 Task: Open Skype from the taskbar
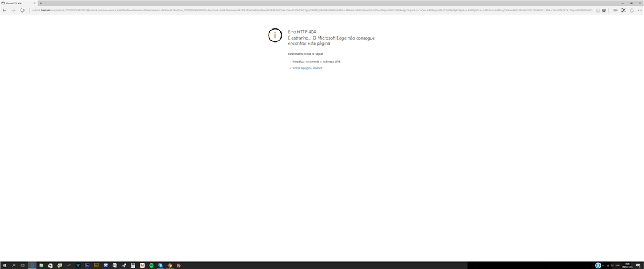click(160, 265)
